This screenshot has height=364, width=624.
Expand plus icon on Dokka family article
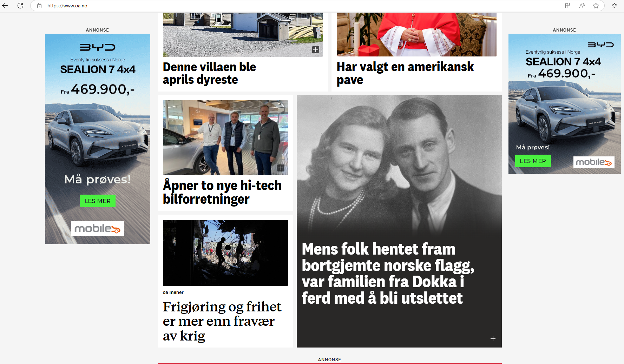click(x=493, y=339)
